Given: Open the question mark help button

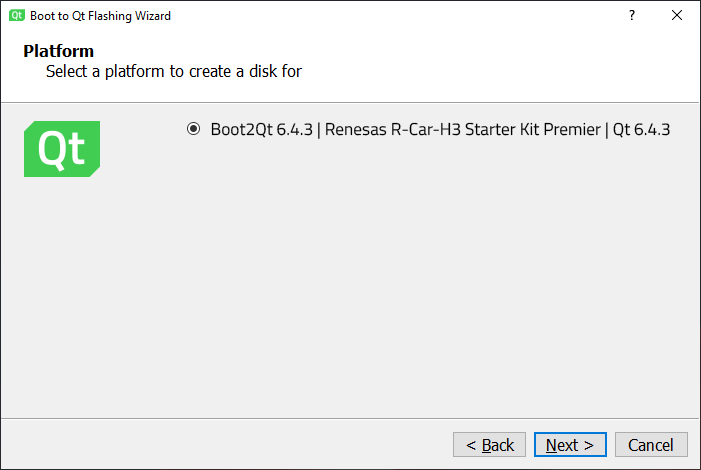Looking at the screenshot, I should click(x=631, y=16).
